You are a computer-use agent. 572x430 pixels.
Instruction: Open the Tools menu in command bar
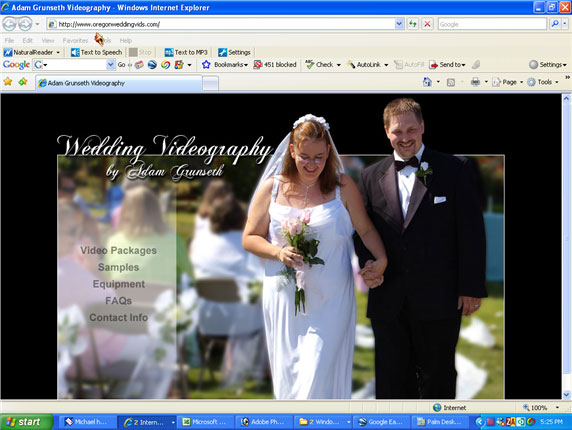click(543, 82)
